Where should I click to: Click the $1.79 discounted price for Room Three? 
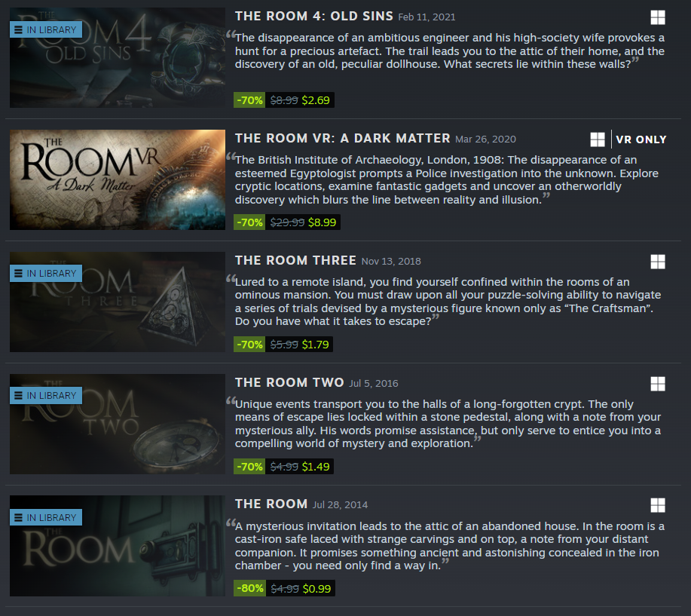(x=315, y=345)
